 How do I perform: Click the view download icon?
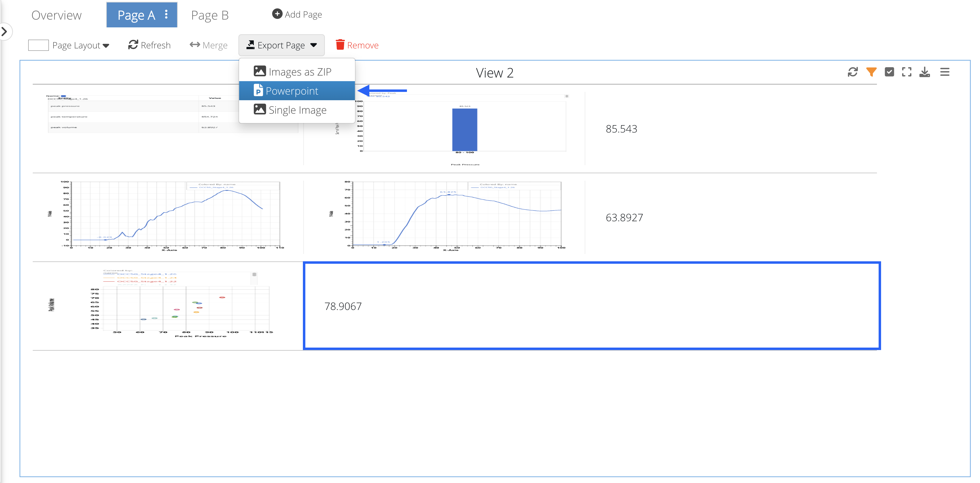pyautogui.click(x=925, y=72)
